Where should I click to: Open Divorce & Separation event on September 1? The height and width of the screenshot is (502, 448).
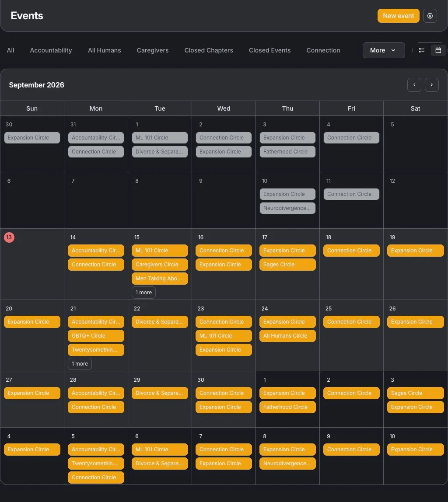click(x=160, y=152)
